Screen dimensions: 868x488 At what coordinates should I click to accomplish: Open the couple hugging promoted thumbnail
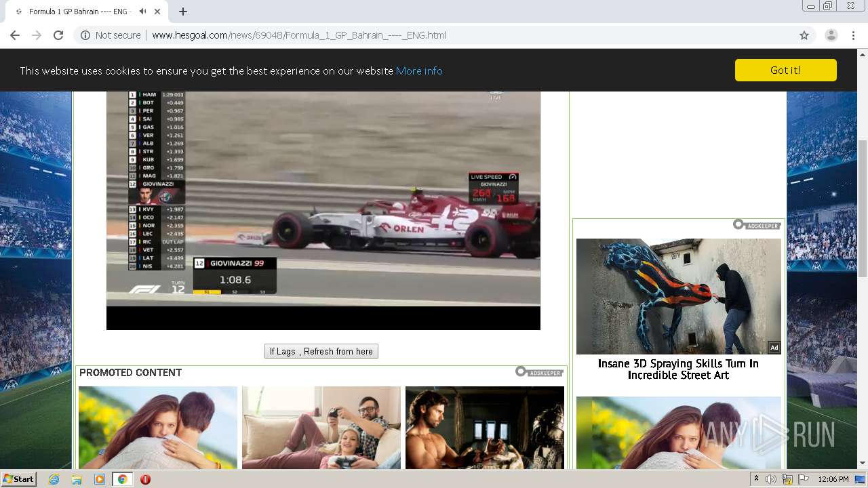pyautogui.click(x=158, y=428)
